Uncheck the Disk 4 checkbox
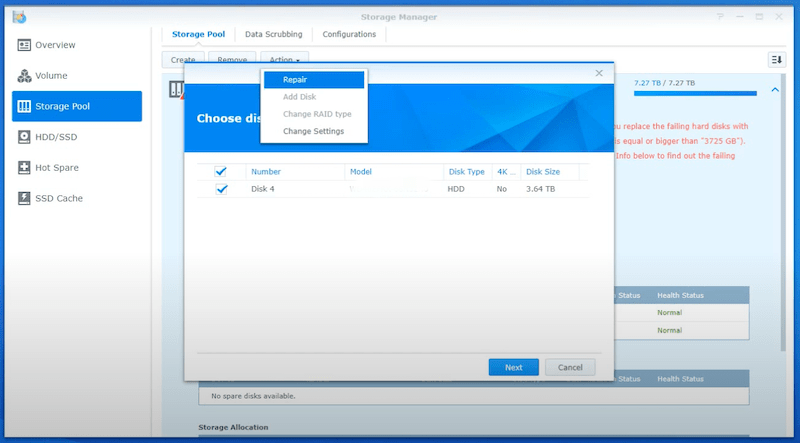This screenshot has width=800, height=443. coord(222,189)
